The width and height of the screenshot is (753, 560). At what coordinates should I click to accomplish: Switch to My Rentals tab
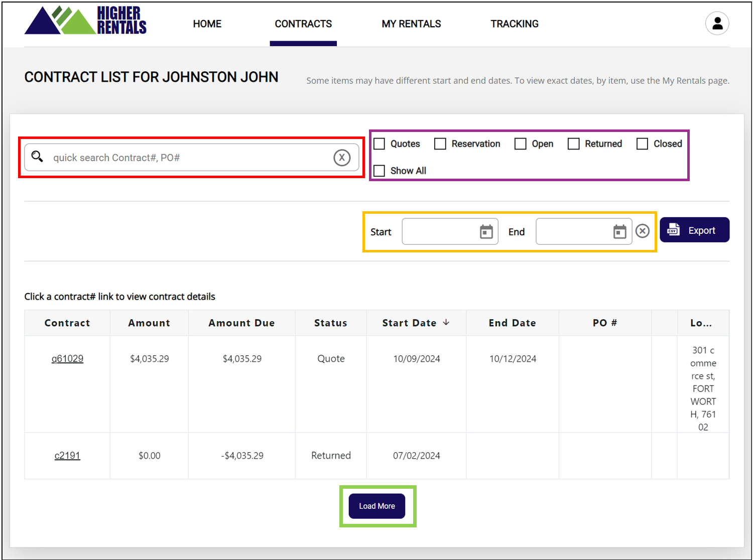411,24
